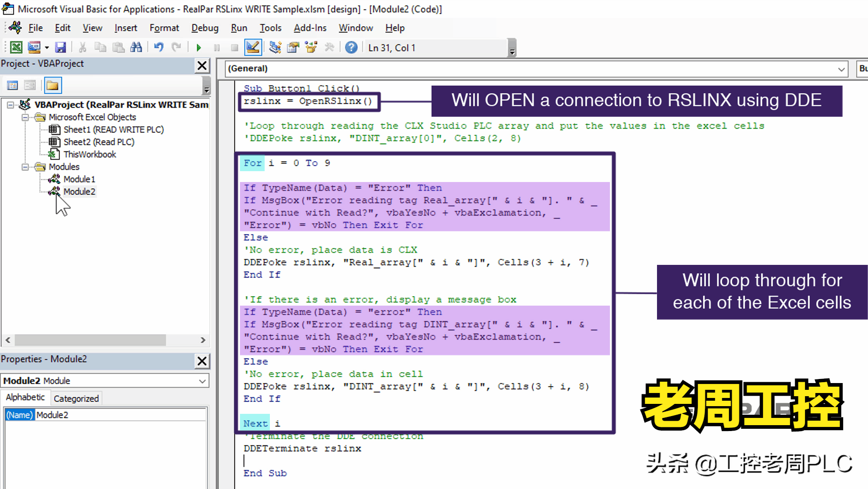Collapse the Microsoft Excel Objects folder
Image resolution: width=868 pixels, height=489 pixels.
25,117
